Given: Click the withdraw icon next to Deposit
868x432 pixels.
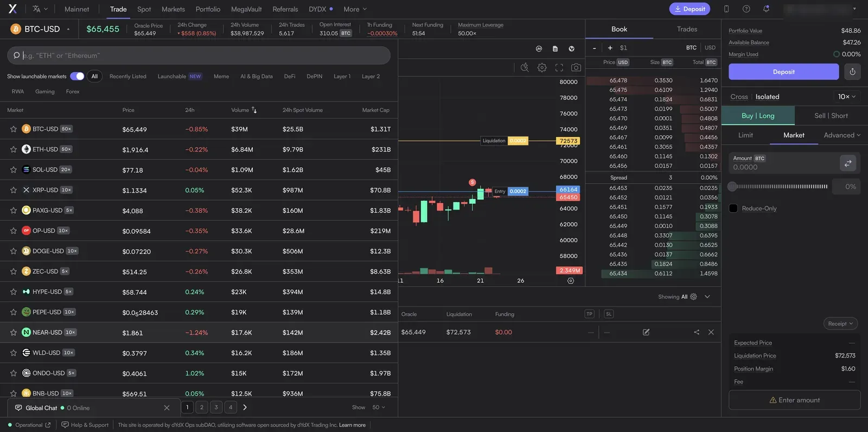Looking at the screenshot, I should (852, 72).
